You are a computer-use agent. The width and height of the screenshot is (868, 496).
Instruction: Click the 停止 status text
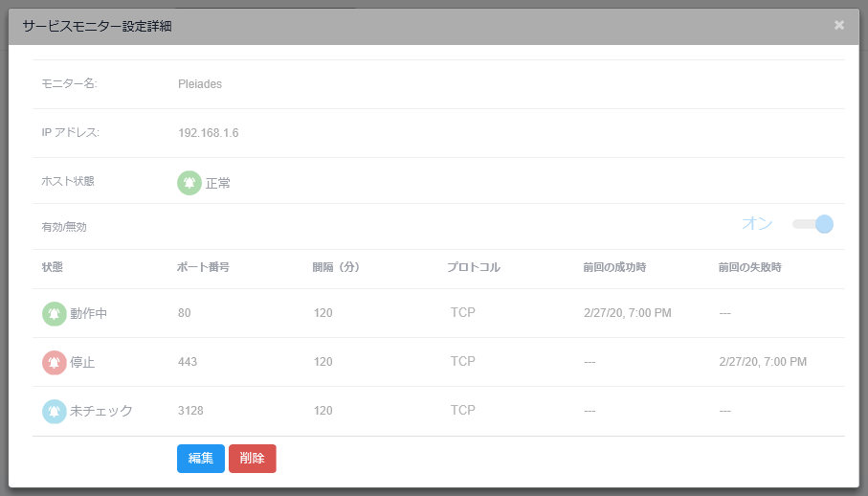(82, 362)
